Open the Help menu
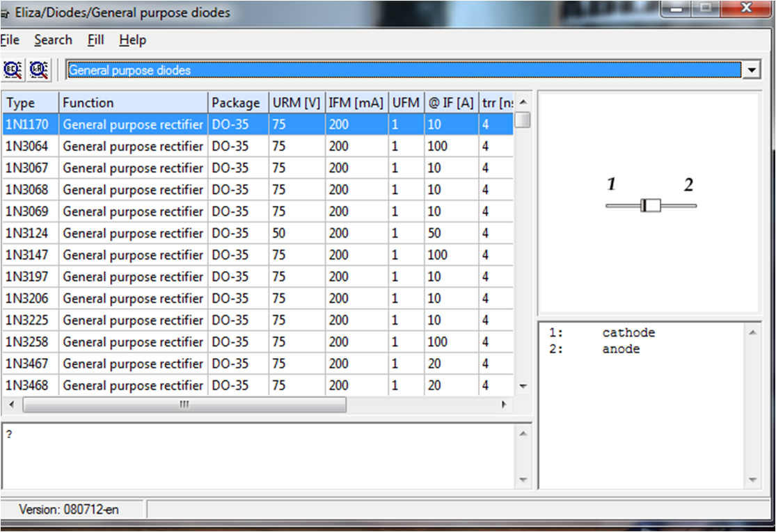 133,40
